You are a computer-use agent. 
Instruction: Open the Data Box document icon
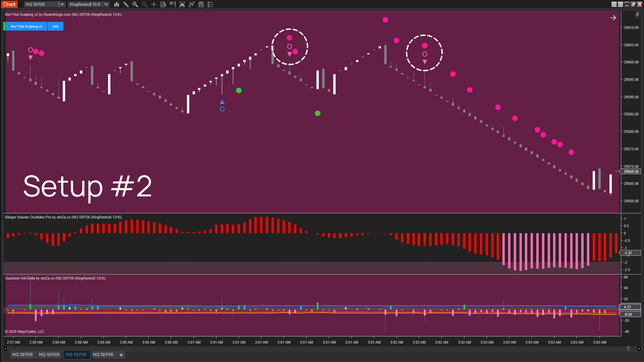pos(163,4)
